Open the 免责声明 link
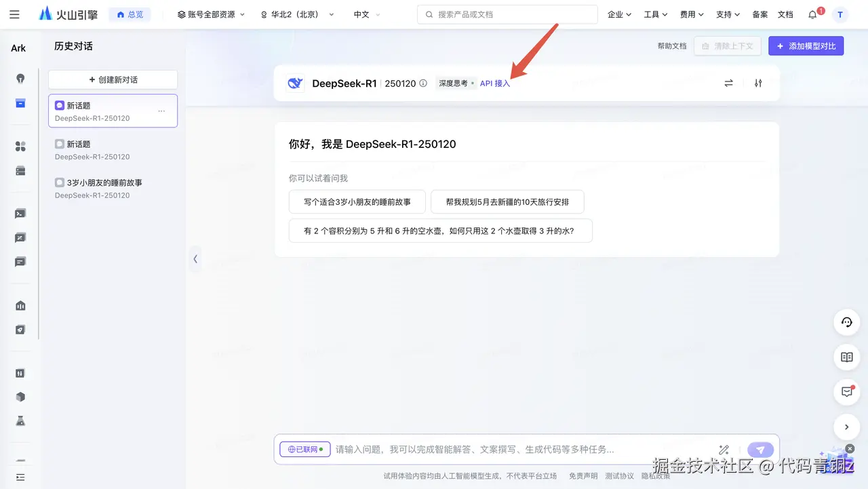 point(583,476)
